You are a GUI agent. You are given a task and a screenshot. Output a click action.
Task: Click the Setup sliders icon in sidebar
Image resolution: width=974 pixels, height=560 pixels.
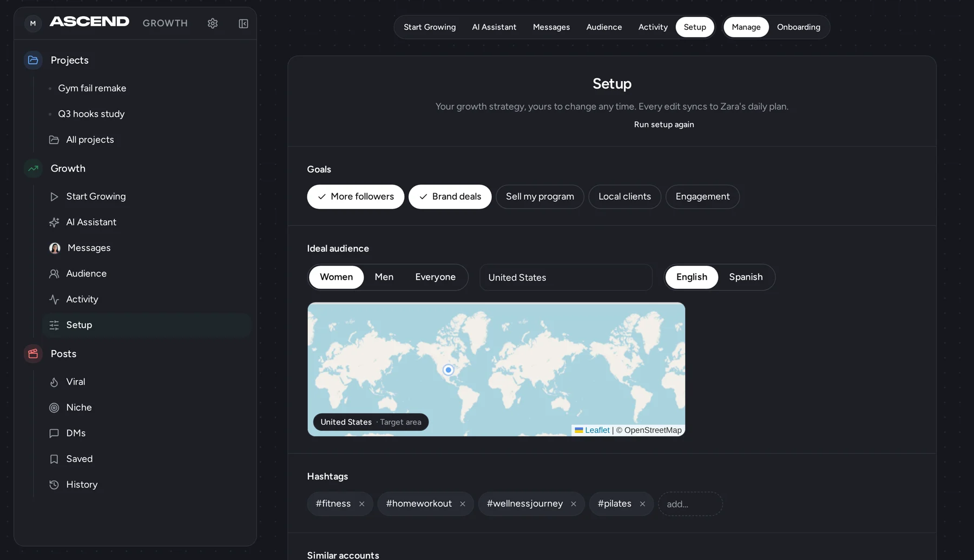pyautogui.click(x=54, y=325)
